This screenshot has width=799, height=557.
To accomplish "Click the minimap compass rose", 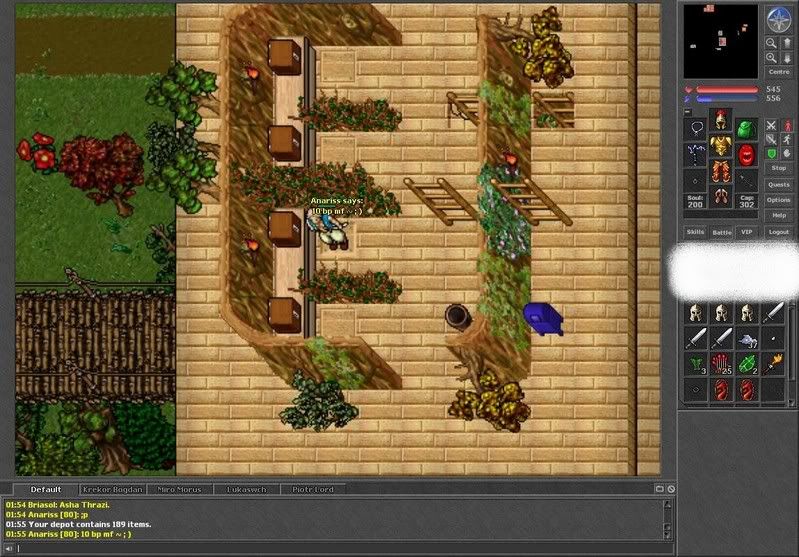I will tap(778, 19).
